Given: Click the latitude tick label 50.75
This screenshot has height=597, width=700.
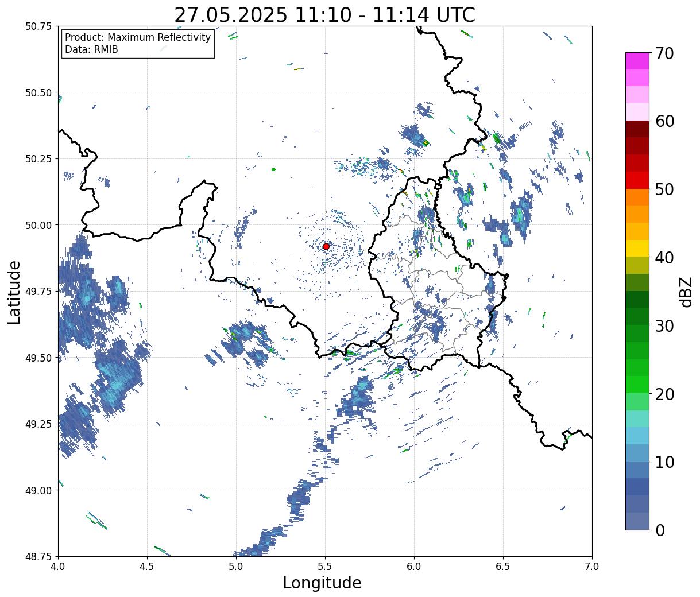Looking at the screenshot, I should point(38,26).
